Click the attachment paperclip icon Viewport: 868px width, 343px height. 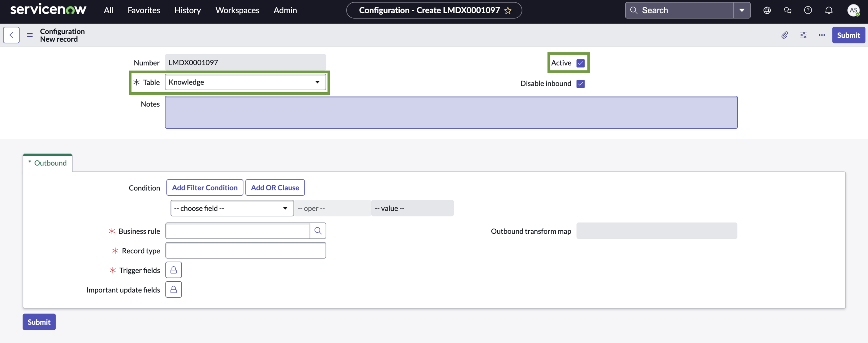(x=785, y=35)
